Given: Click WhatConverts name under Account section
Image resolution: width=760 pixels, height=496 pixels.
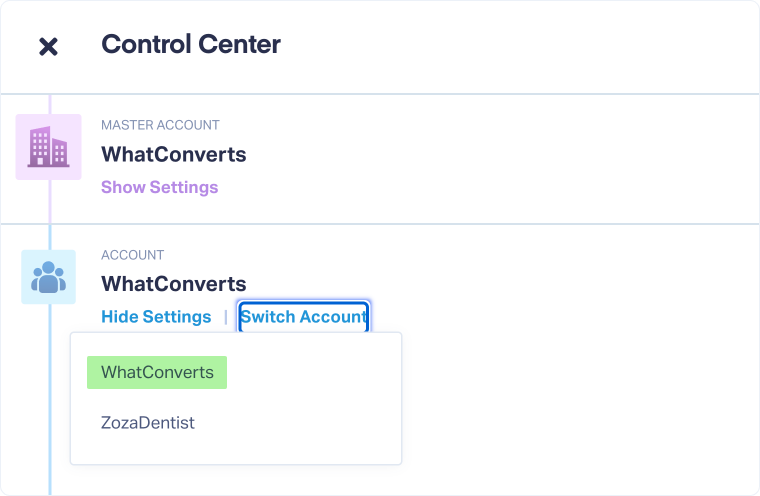Looking at the screenshot, I should click(173, 285).
